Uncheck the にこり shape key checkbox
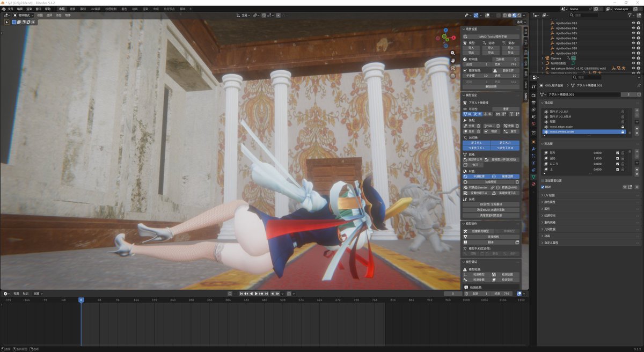The width and height of the screenshot is (644, 352). coord(618,164)
